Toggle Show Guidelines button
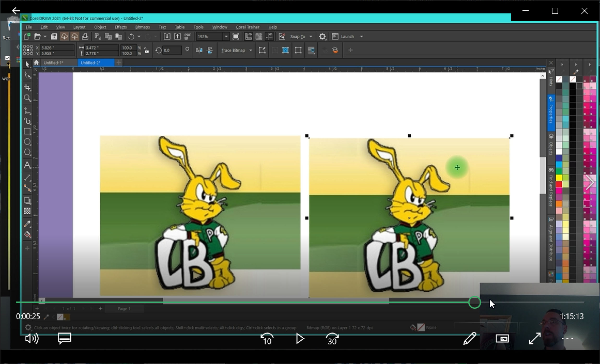 click(269, 36)
